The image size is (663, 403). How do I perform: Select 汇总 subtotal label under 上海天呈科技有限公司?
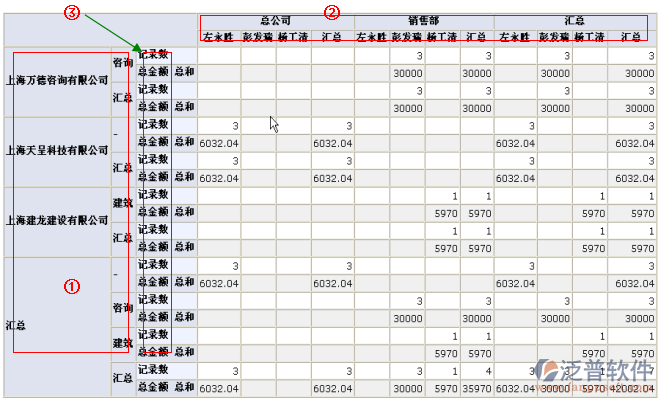123,168
